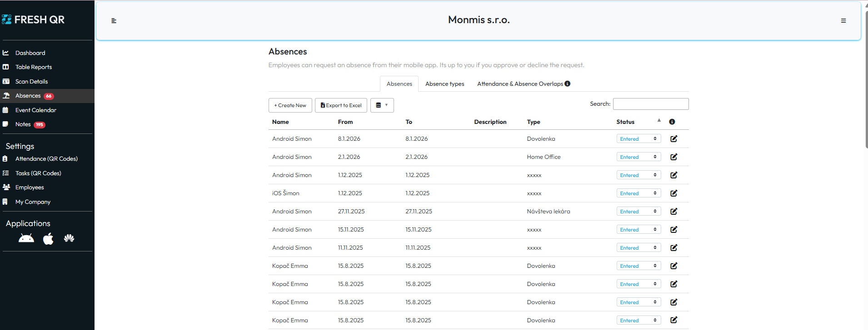Export absences to Excel
This screenshot has height=330, width=868.
pos(341,105)
